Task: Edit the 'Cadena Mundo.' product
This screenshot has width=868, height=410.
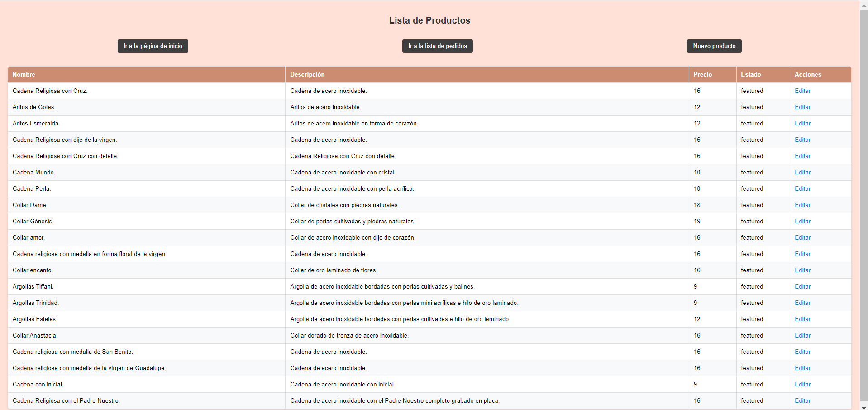Action: pyautogui.click(x=802, y=172)
